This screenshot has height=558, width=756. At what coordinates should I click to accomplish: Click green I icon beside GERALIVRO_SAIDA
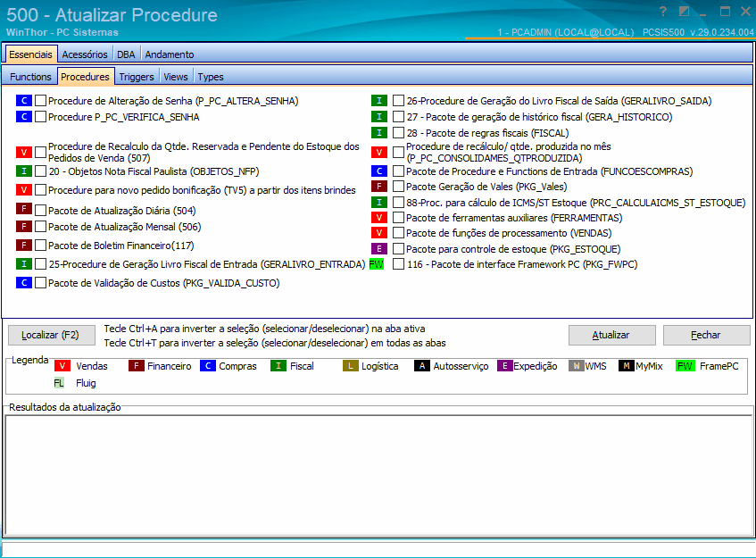(x=379, y=101)
